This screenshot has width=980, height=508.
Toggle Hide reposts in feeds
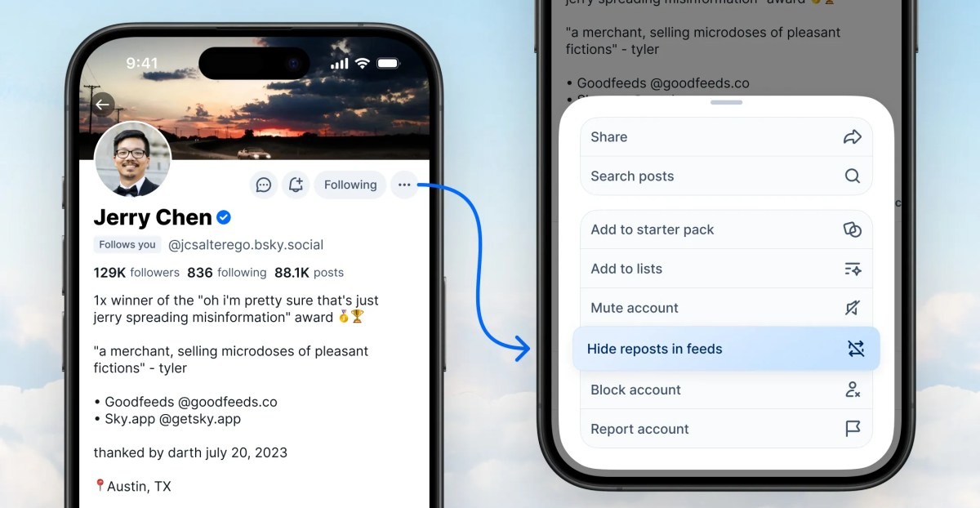[726, 349]
